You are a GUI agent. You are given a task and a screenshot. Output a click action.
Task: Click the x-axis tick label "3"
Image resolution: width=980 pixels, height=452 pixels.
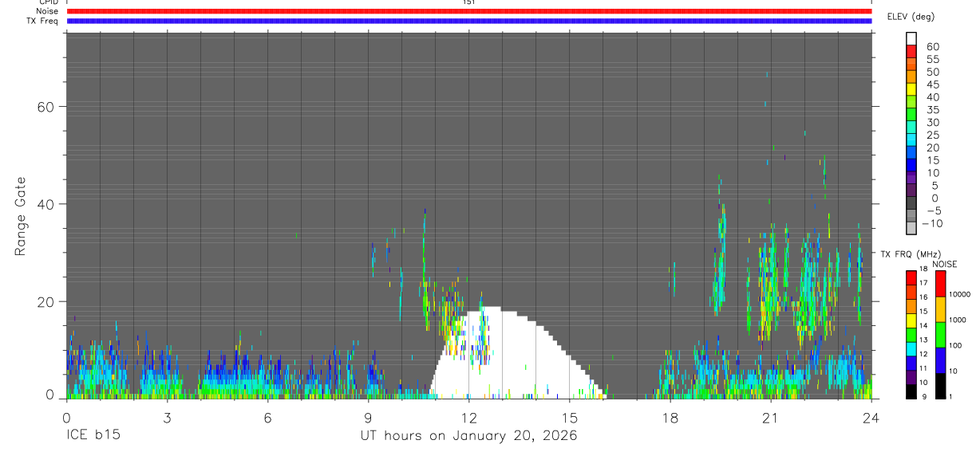pyautogui.click(x=167, y=418)
